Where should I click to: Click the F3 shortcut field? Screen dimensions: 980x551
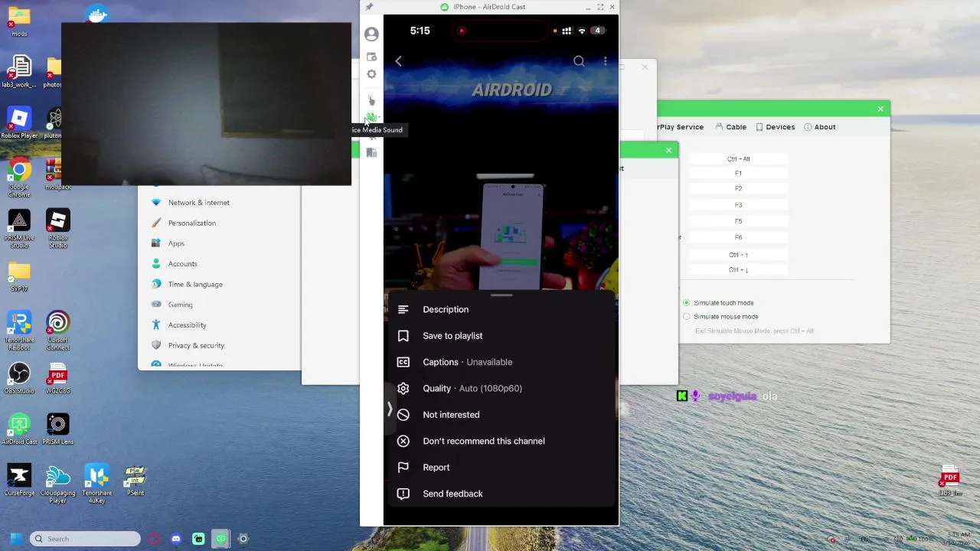coord(738,205)
